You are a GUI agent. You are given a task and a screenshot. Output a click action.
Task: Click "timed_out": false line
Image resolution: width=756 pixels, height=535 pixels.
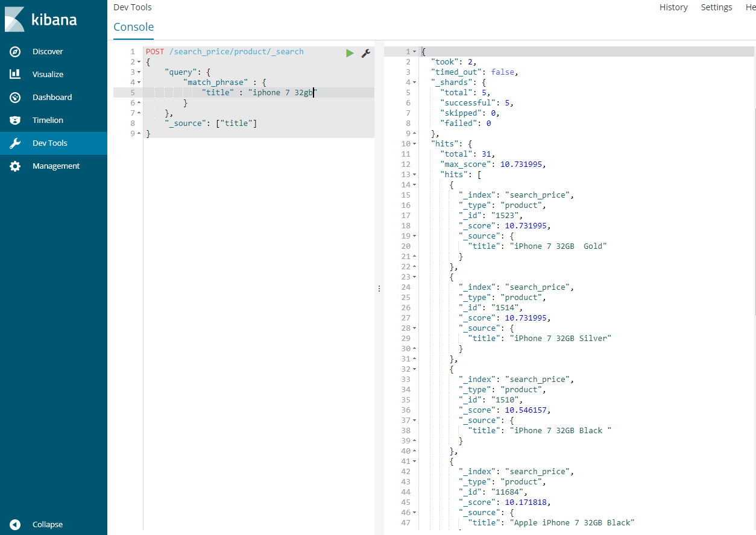pyautogui.click(x=475, y=72)
